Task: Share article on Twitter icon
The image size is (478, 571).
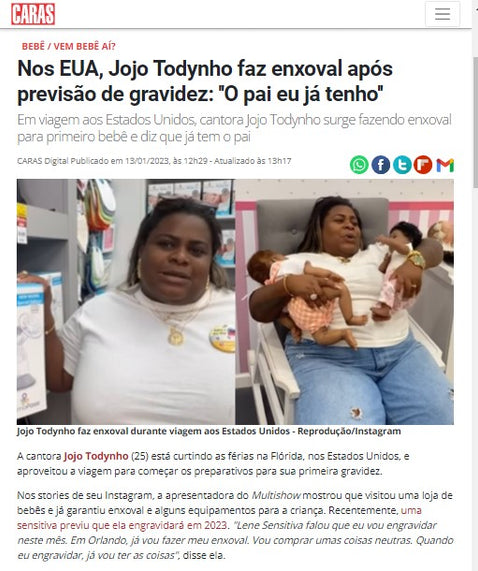Action: (402, 165)
